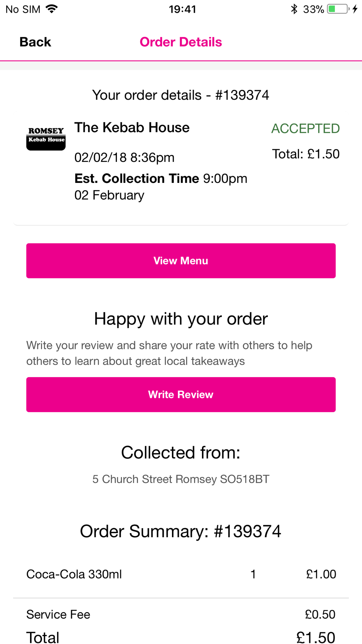This screenshot has height=644, width=362.
Task: Tap the Order Details title
Action: click(x=181, y=42)
